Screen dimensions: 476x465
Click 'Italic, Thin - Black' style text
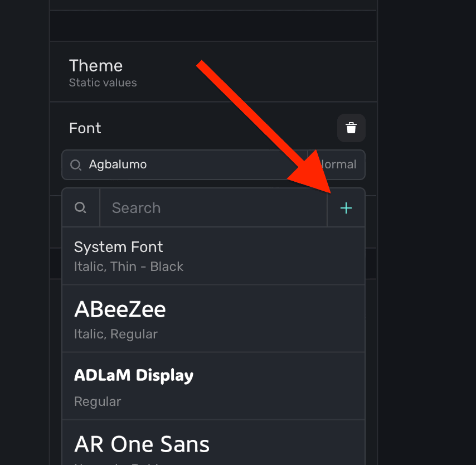(x=129, y=267)
